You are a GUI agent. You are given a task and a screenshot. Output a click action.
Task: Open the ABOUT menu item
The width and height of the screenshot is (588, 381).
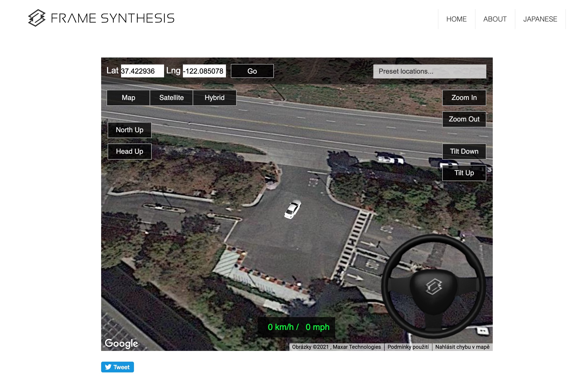click(495, 19)
